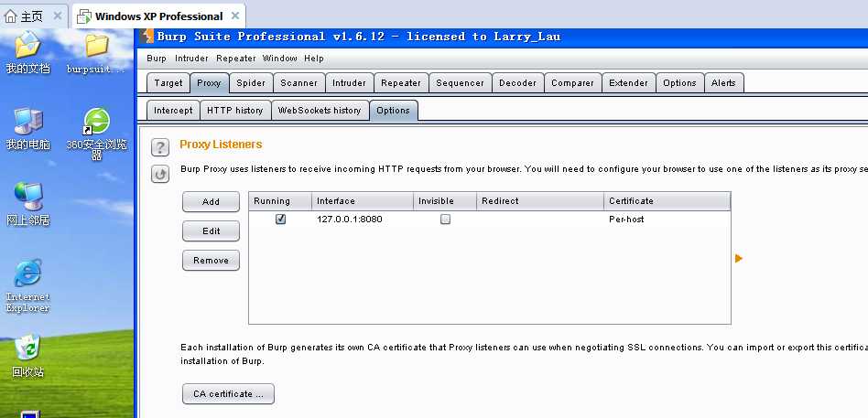The image size is (868, 418).
Task: Go to the Intruder tab
Action: pyautogui.click(x=349, y=83)
